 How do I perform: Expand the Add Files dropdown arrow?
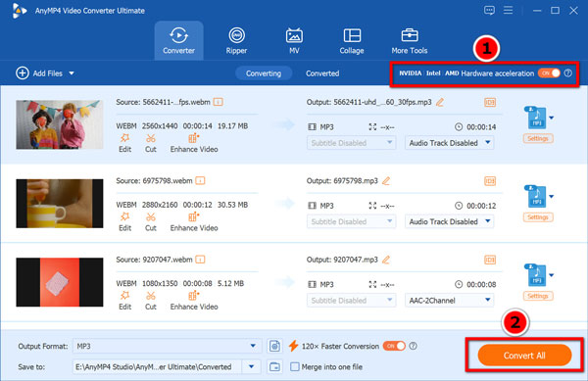tap(72, 73)
